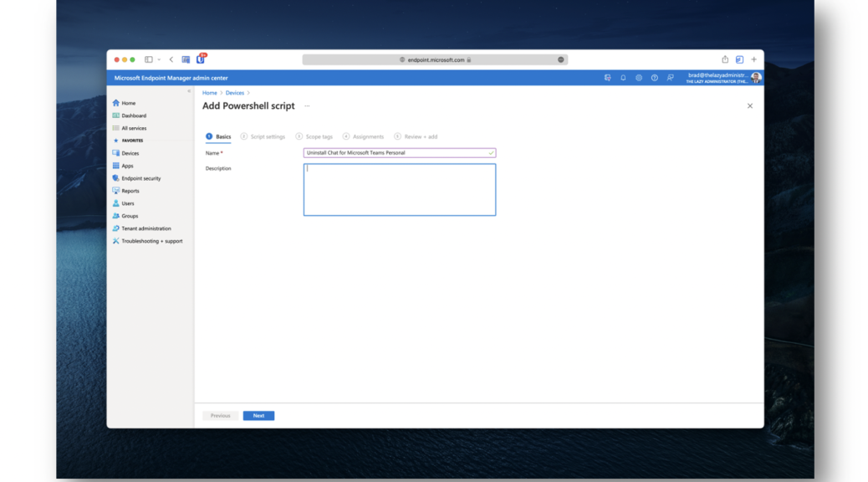
Task: Open the help question mark icon
Action: 654,78
